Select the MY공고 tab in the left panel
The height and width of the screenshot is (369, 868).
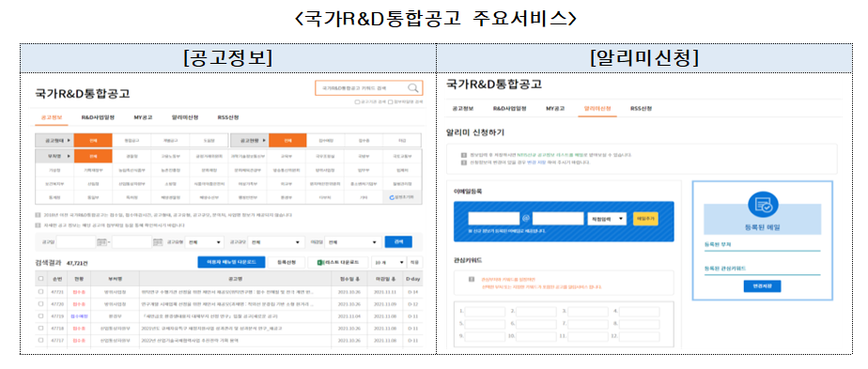tap(144, 117)
